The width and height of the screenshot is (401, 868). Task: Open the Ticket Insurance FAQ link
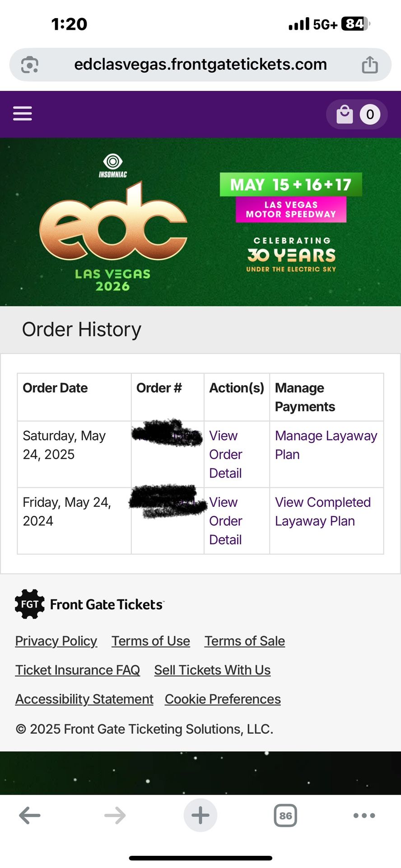tap(78, 670)
